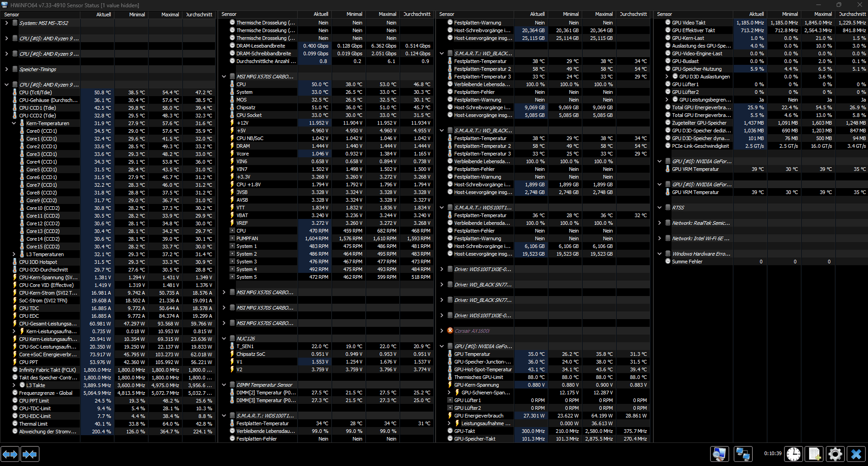Select the CPU-Gesamt-Leistungsa... row
The width and height of the screenshot is (868, 466).
click(108, 324)
